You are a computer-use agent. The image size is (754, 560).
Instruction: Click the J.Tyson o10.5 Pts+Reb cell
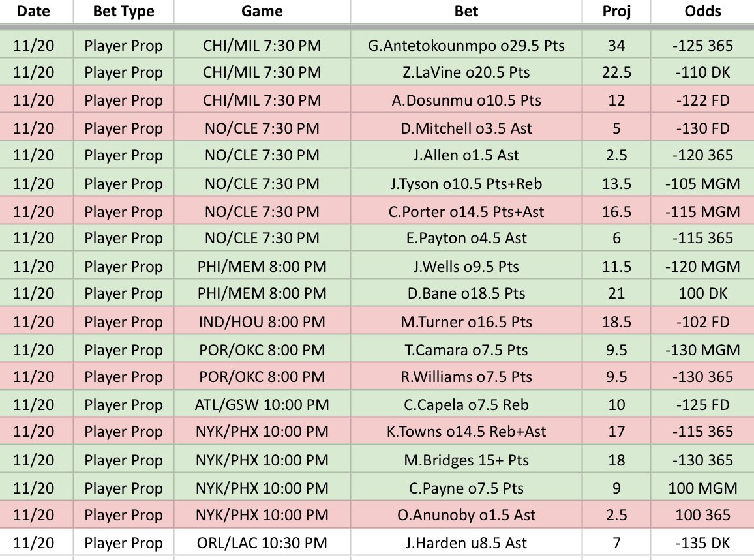(466, 183)
